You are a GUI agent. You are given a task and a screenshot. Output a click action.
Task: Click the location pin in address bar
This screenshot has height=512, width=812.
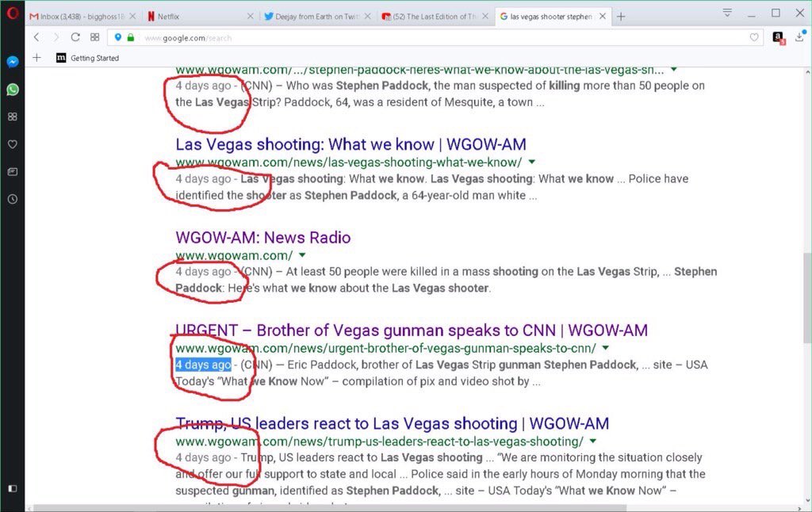click(x=118, y=37)
